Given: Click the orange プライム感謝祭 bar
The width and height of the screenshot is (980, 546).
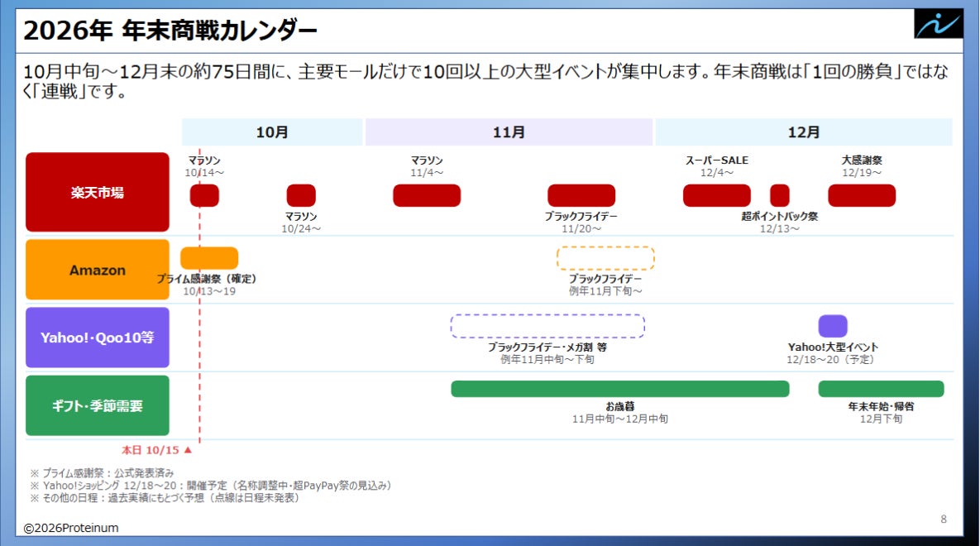Looking at the screenshot, I should point(209,257).
